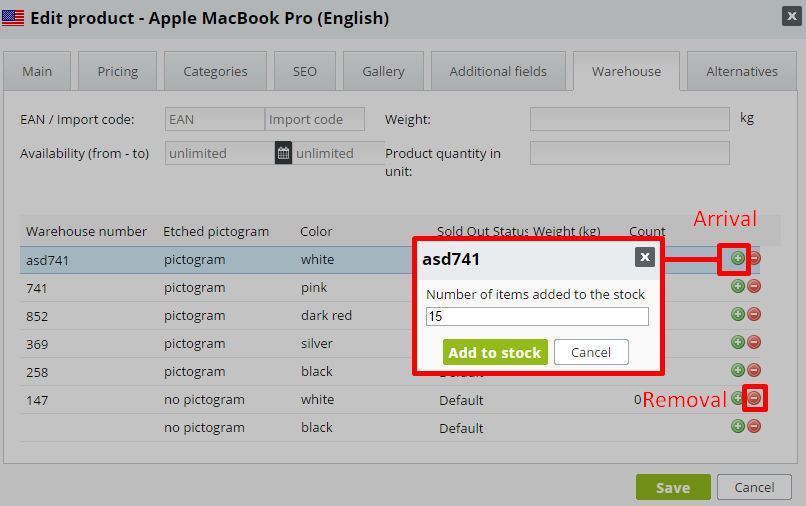Open the Gallery tab
Screen dimensions: 806x506
pos(383,71)
